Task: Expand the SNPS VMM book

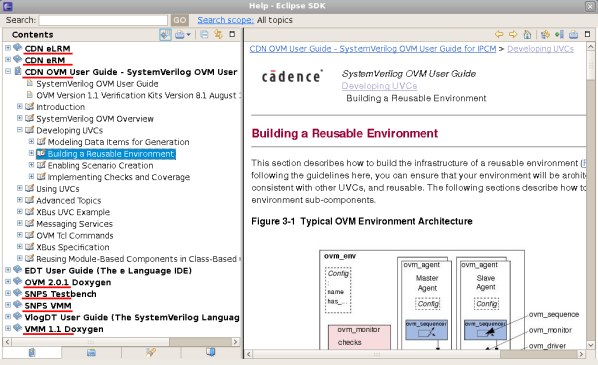Action: 8,305
